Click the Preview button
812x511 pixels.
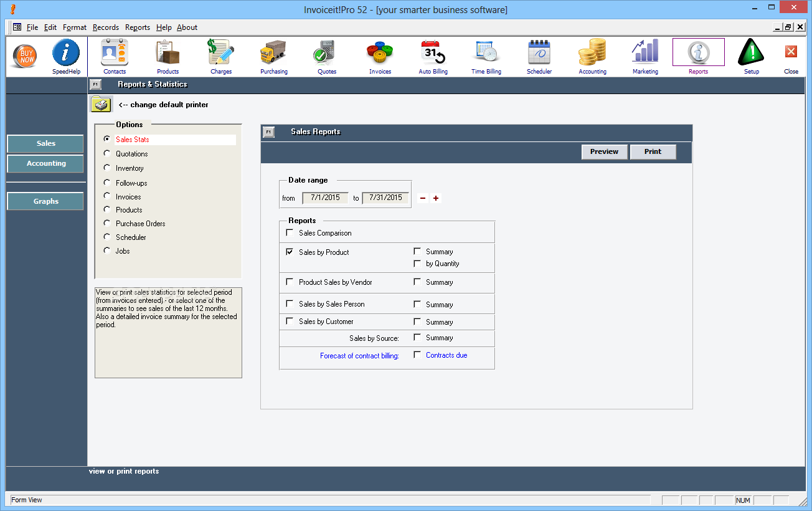point(604,151)
